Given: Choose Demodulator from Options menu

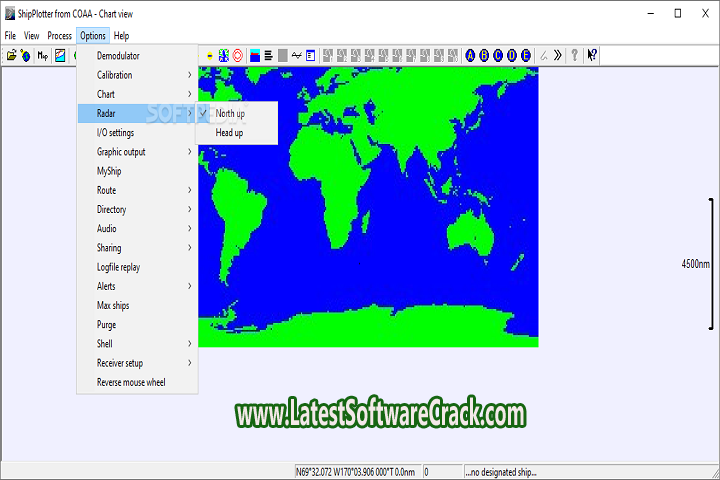Looking at the screenshot, I should 118,56.
